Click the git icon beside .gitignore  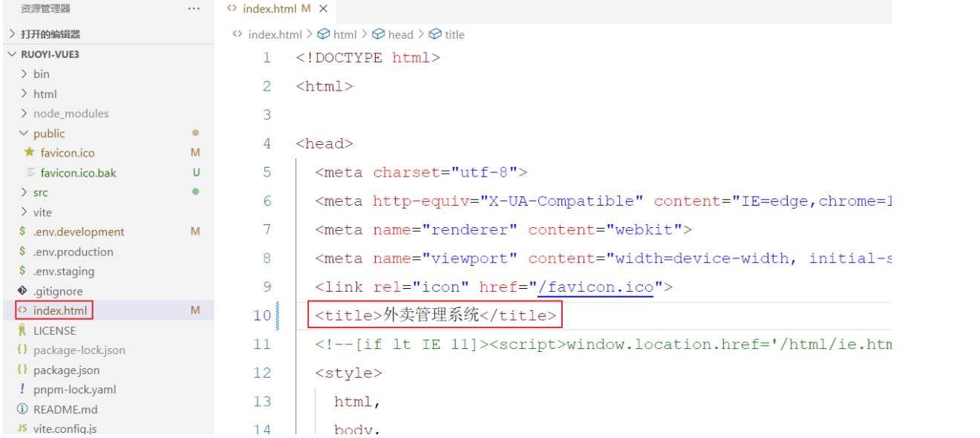(22, 290)
